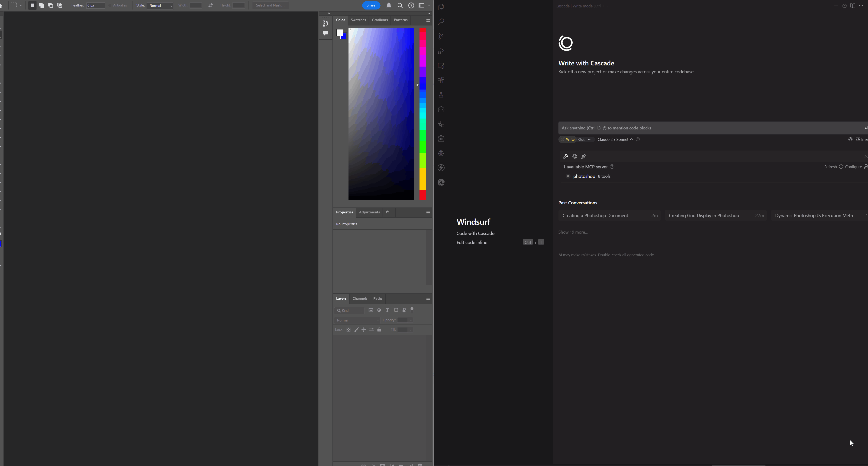Image resolution: width=868 pixels, height=466 pixels.
Task: Toggle Lock all with the padlock icon
Action: click(x=379, y=330)
